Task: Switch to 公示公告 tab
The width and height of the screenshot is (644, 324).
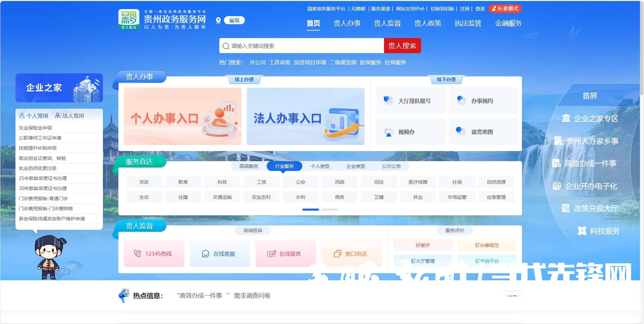Action: click(x=391, y=166)
